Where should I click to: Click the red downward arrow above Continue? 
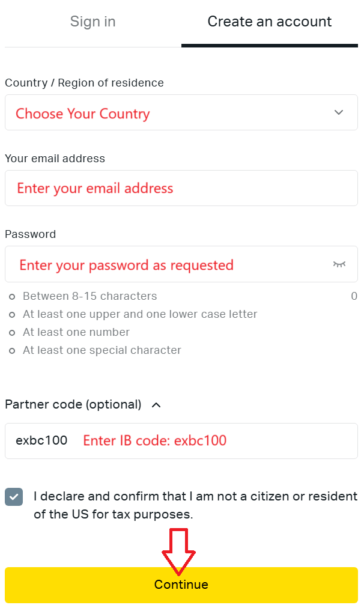179,552
